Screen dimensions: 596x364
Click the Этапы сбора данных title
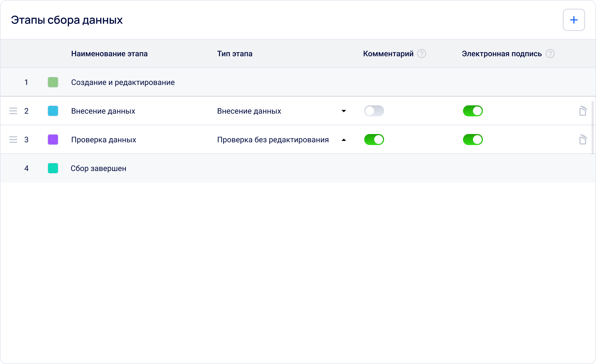tap(67, 20)
